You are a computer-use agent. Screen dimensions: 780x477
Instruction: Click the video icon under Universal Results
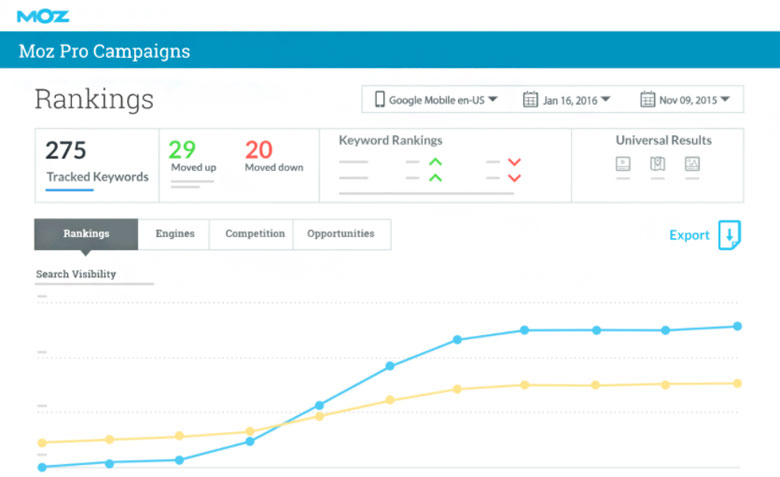(623, 164)
